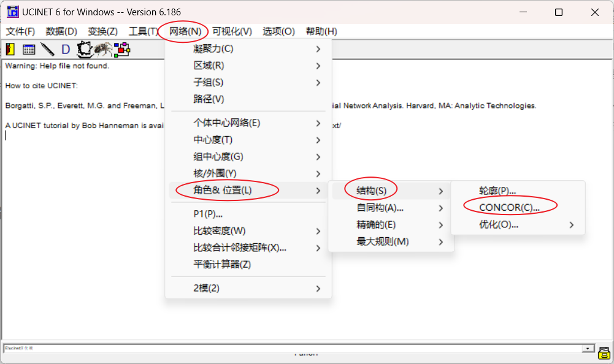Expand the 子组(S) submenu arrow
Screen dimensions: 614x364
click(318, 83)
